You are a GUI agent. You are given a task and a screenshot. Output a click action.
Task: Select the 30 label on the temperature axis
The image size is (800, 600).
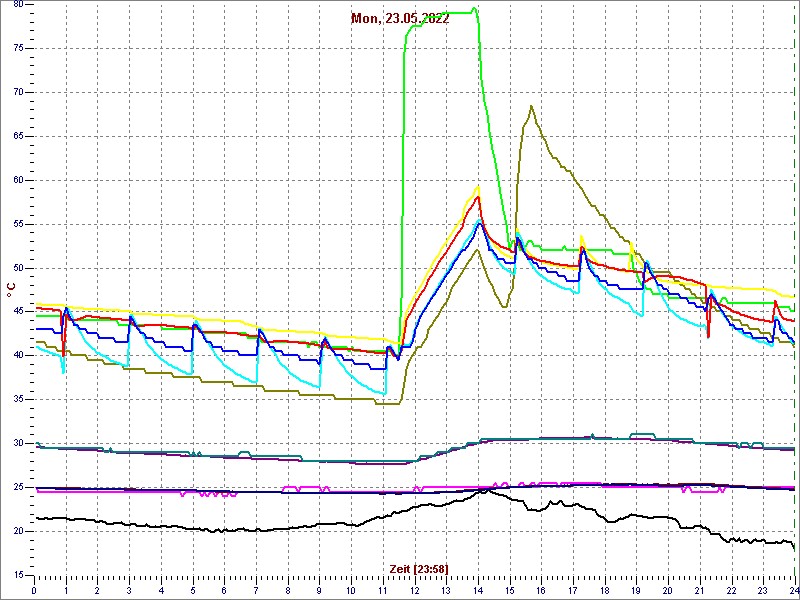click(x=18, y=443)
